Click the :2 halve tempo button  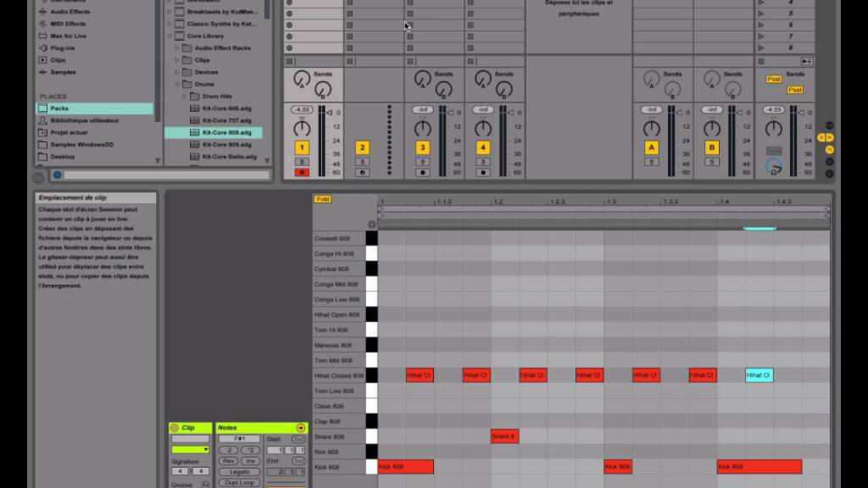pos(229,451)
